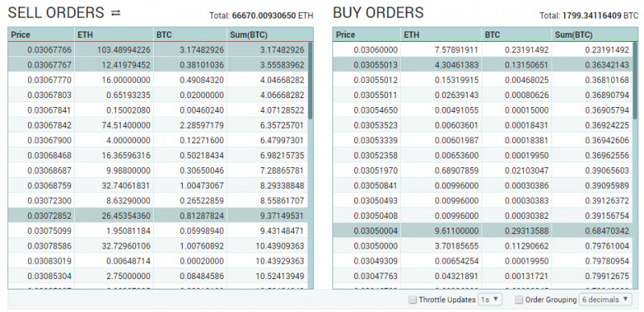Screen dimensions: 644x312
Task: Click the BTC column header in Sell Orders
Action: click(190, 35)
